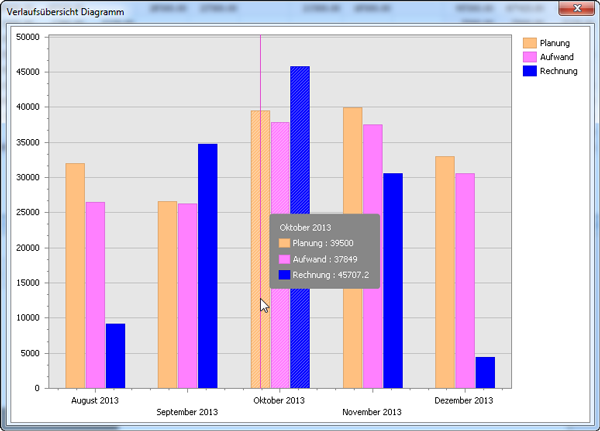
Task: Click the tooltip title Oktober 2013
Action: [x=305, y=228]
